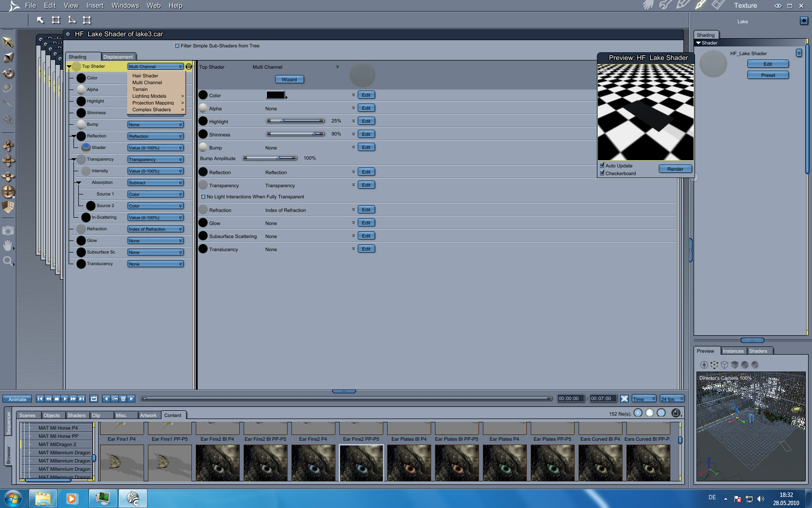Click the Animate button
The height and width of the screenshot is (508, 812).
pyautogui.click(x=17, y=399)
